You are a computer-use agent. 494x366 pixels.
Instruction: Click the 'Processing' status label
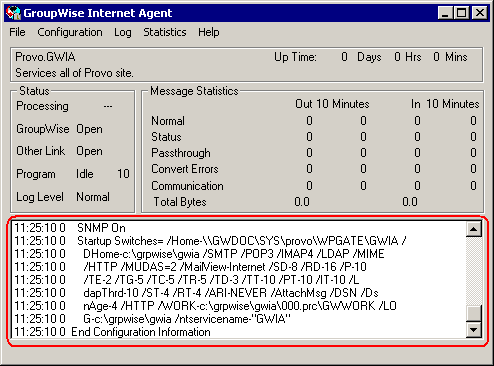tap(42, 106)
